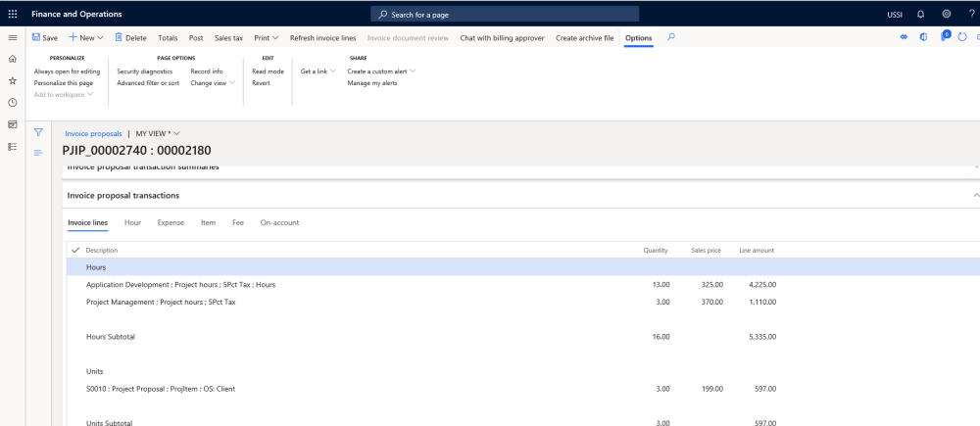Select the Project Management hours line
The height and width of the screenshot is (426, 980).
coord(523,302)
